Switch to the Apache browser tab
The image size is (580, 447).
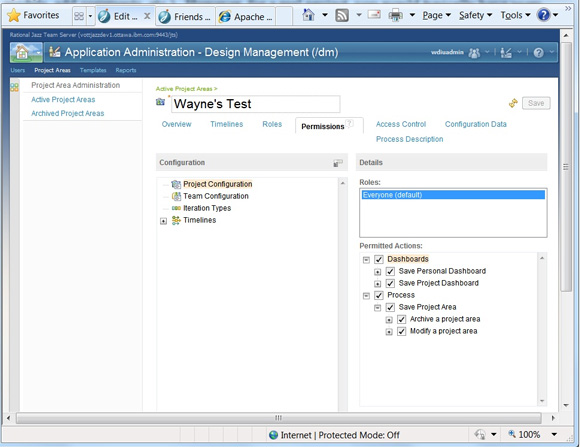click(x=246, y=17)
